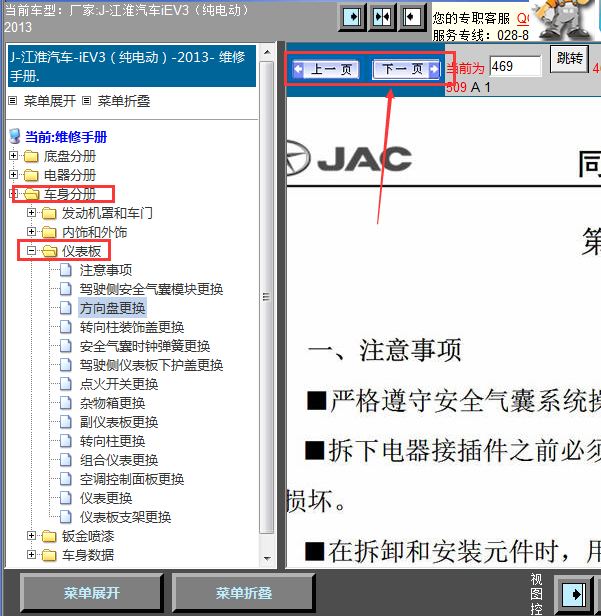This screenshot has width=601, height=616.
Task: Expand the 内饰和外饰 node
Action: click(31, 231)
